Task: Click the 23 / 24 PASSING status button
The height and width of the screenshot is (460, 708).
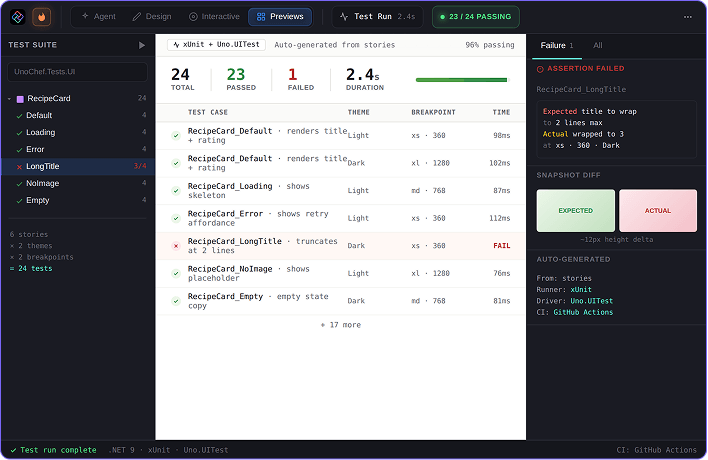Action: pos(475,17)
